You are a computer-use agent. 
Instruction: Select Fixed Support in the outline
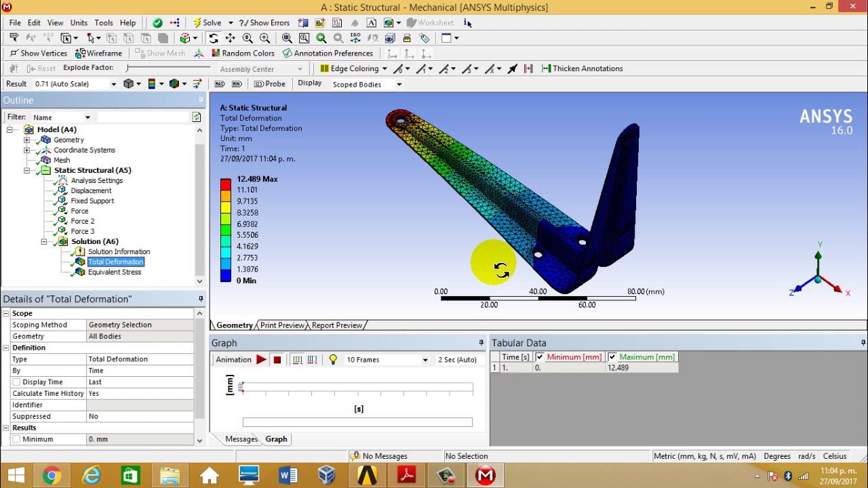[x=92, y=201]
